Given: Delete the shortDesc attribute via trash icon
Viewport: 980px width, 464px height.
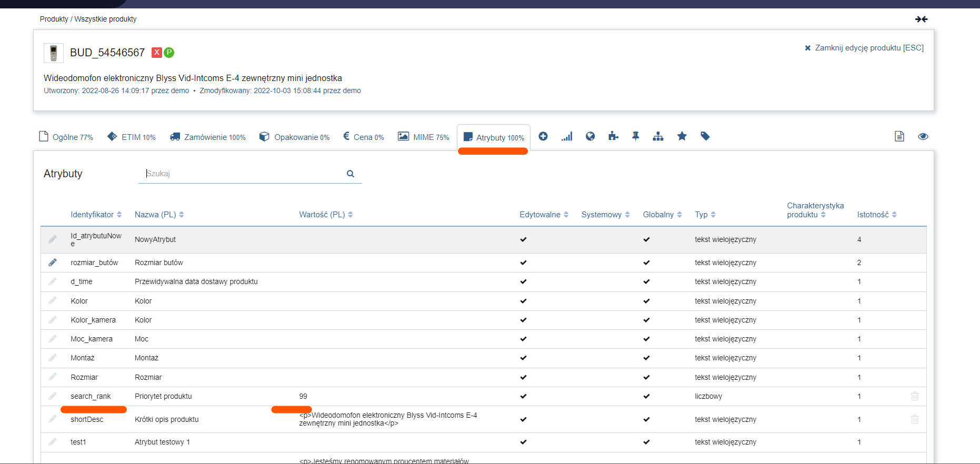Looking at the screenshot, I should click(915, 419).
